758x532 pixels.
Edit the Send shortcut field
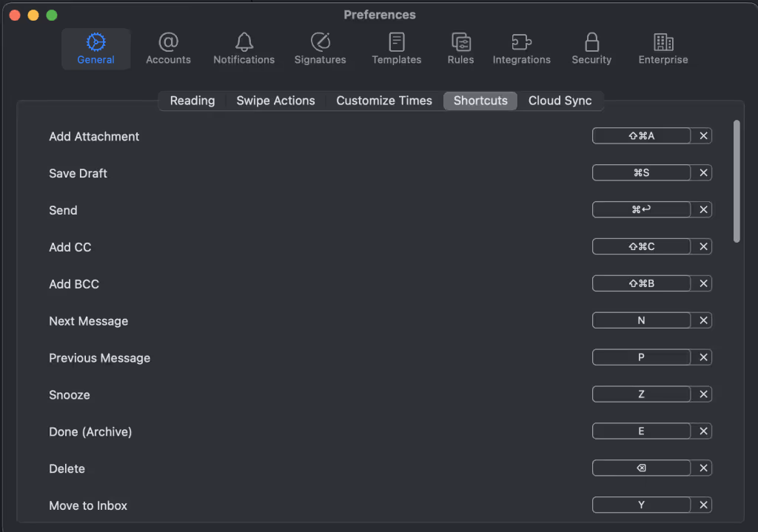click(642, 209)
